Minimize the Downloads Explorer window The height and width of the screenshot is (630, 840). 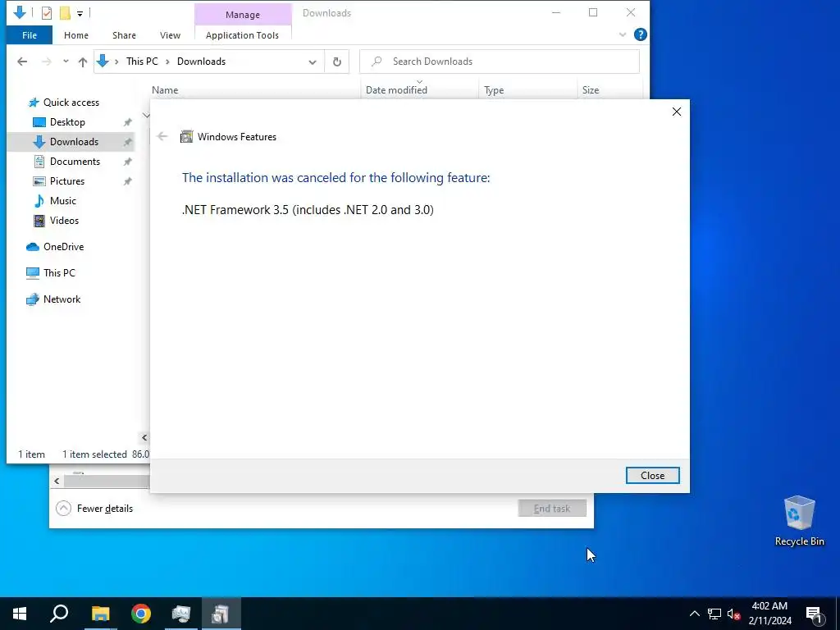[556, 13]
